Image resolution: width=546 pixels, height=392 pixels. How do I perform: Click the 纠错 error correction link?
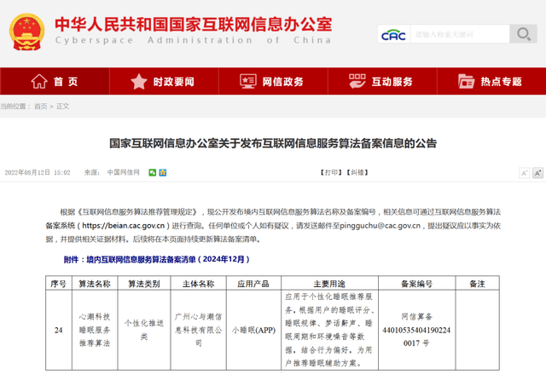point(357,172)
